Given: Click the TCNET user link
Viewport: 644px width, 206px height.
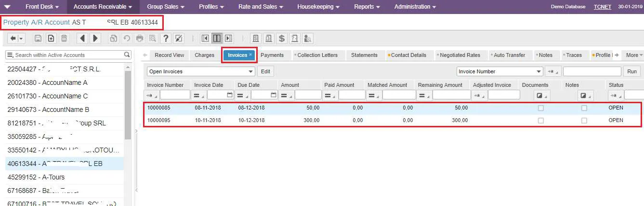Looking at the screenshot, I should [602, 7].
